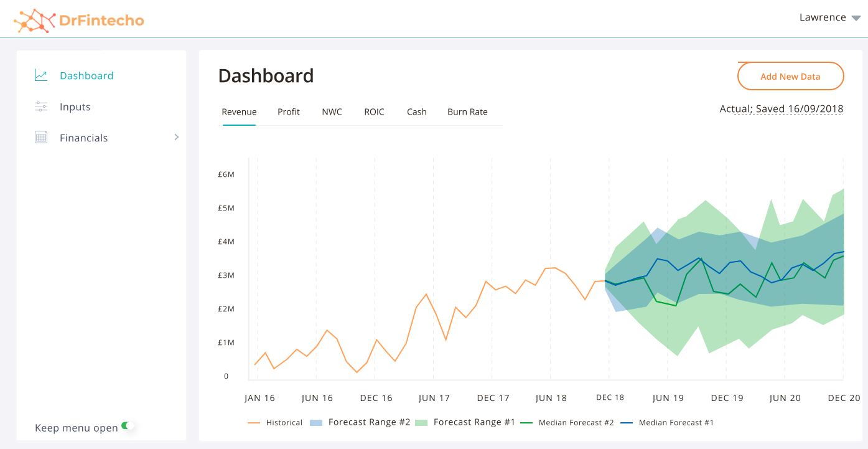
Task: Open Inputs from the sidebar menu
Action: point(75,106)
